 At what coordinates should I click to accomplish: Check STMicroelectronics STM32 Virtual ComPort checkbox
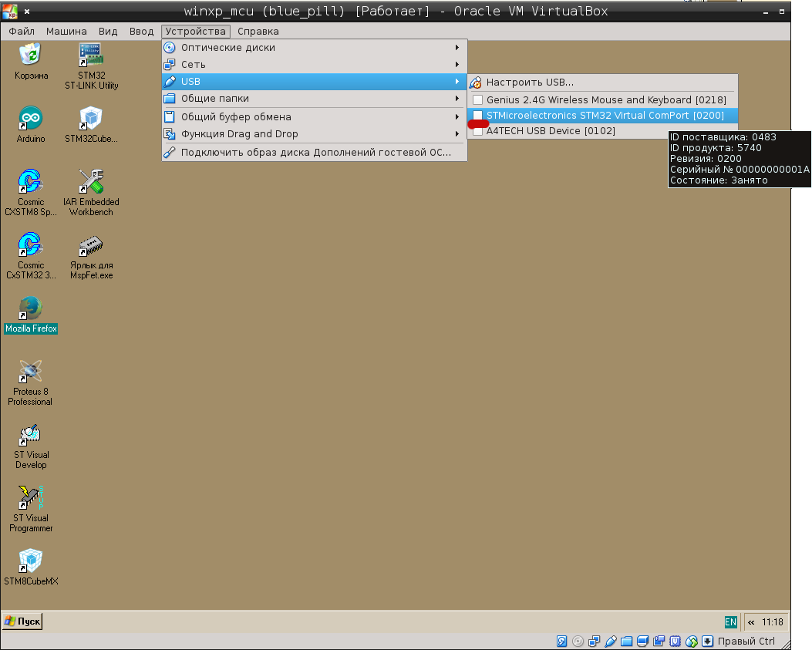(477, 115)
